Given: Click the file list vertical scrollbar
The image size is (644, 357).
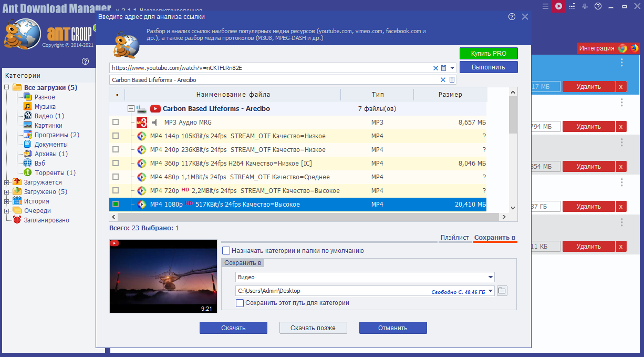Looking at the screenshot, I should pyautogui.click(x=513, y=115).
